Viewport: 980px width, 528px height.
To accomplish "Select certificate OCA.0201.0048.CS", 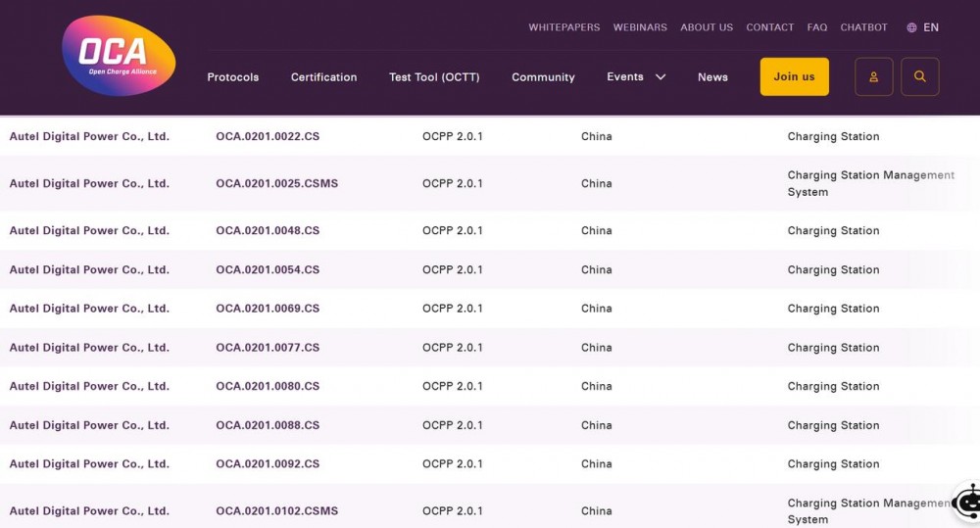I will [x=268, y=230].
